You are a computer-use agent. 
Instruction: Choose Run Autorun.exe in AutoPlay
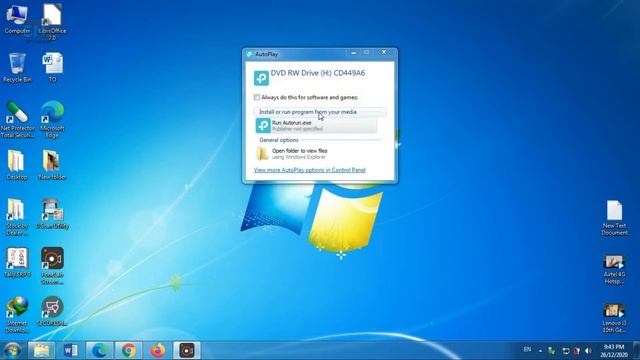pos(316,126)
